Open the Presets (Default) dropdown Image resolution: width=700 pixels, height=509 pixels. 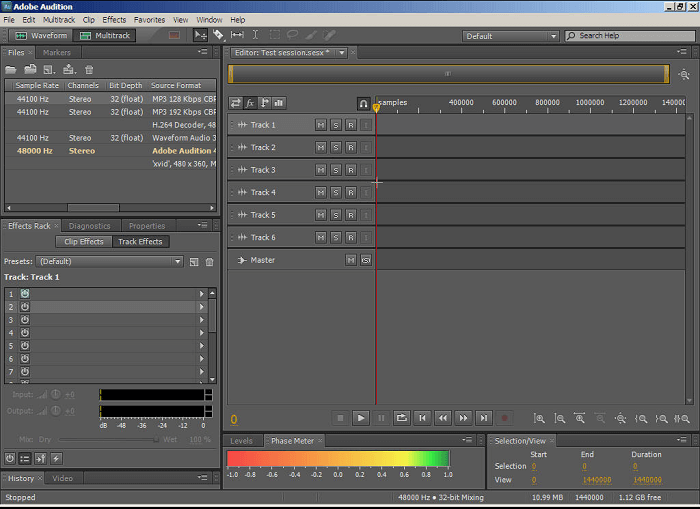109,262
